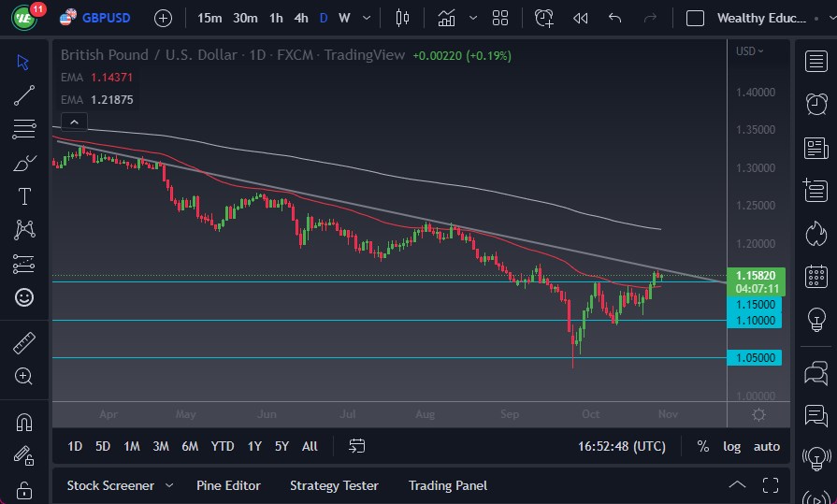Open the Pine Editor tab
The height and width of the screenshot is (504, 837).
coord(228,485)
